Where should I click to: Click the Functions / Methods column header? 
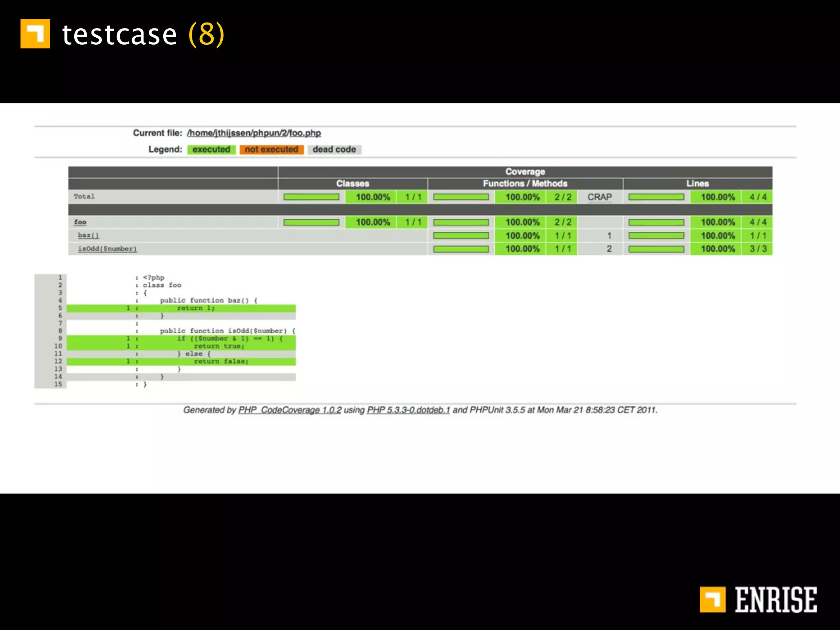[x=525, y=183]
